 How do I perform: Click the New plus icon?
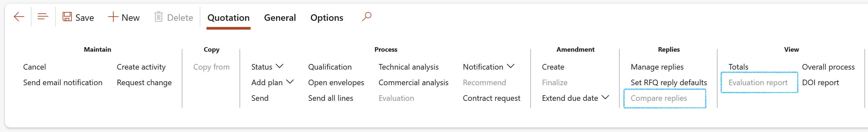click(113, 17)
